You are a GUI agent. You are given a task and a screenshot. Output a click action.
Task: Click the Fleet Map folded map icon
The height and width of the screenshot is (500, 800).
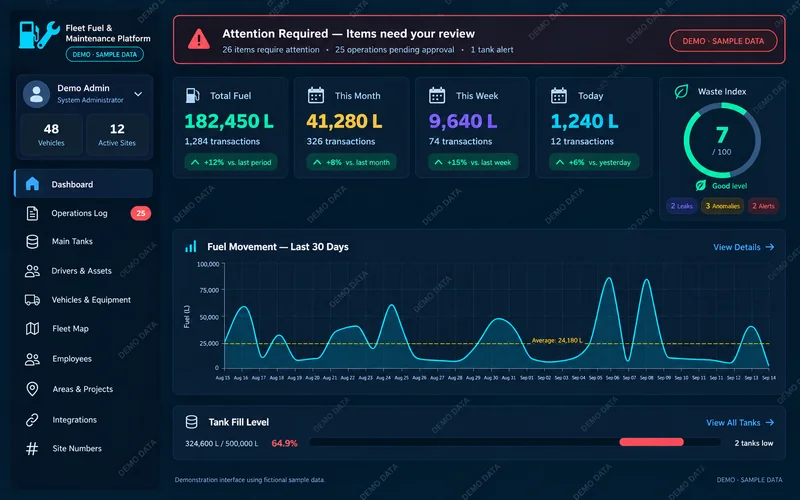32,329
